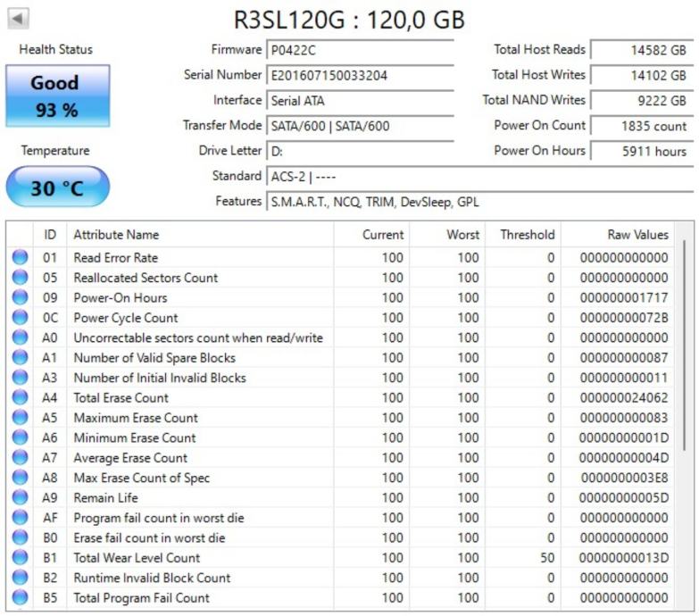Click the Temperature label
Viewport: 699px width, 616px height.
coord(55,151)
